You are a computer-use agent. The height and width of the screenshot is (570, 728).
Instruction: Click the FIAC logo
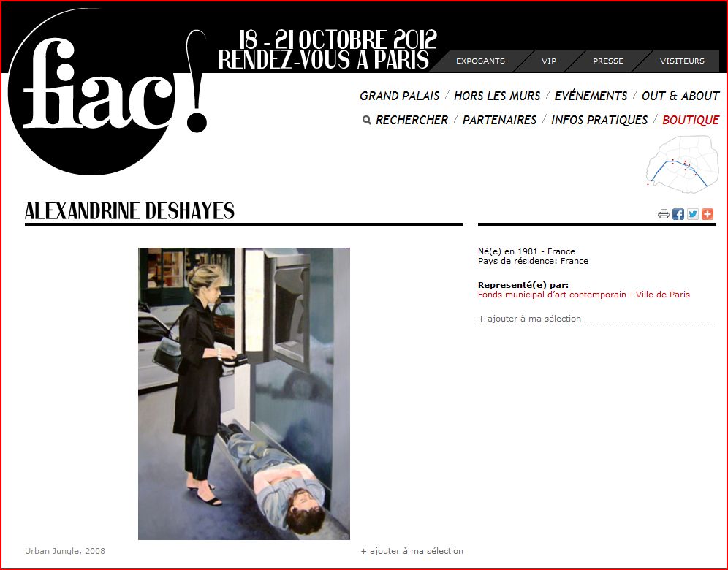click(x=102, y=91)
